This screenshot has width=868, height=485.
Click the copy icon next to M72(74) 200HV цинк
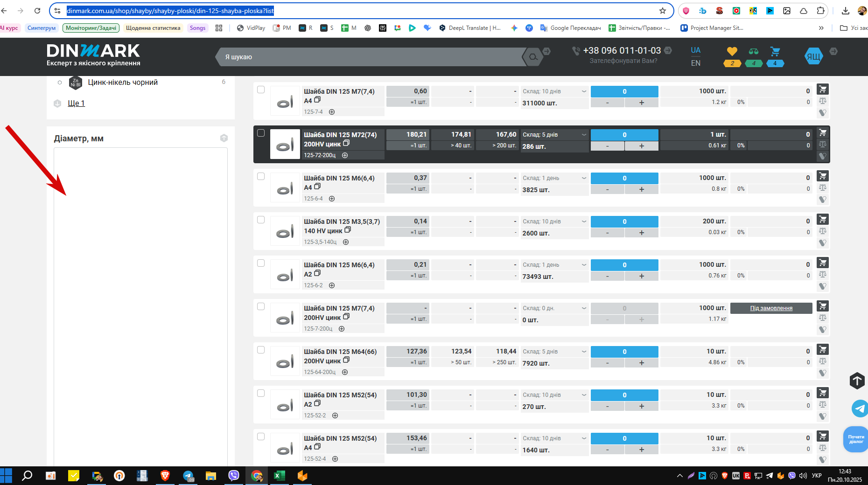tap(346, 143)
